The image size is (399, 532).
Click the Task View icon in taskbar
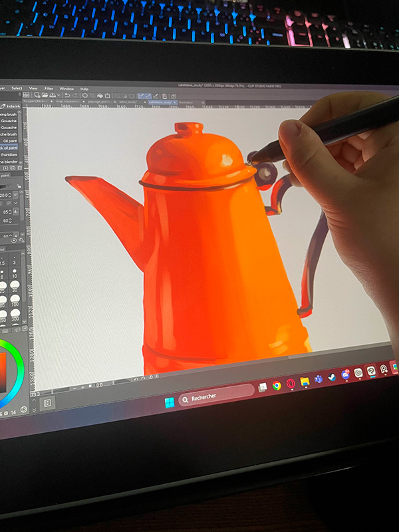(263, 388)
